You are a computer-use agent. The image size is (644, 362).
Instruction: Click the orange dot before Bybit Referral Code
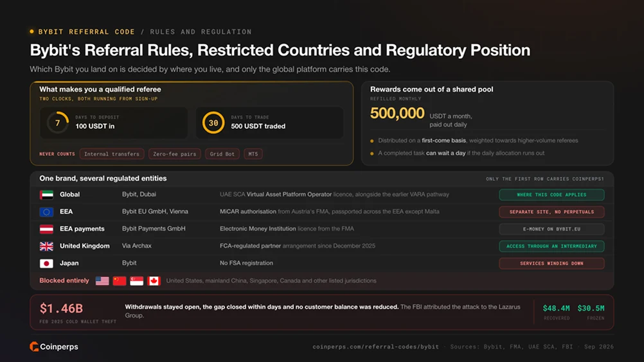[31, 31]
